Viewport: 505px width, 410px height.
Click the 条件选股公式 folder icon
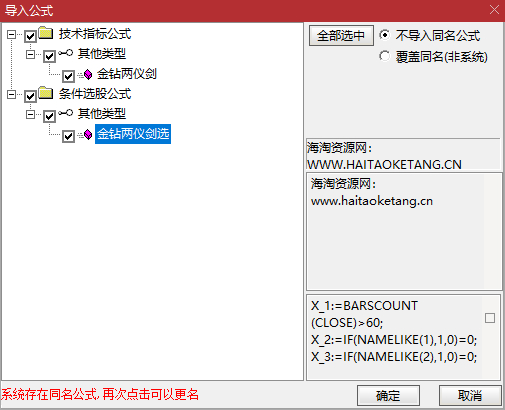pyautogui.click(x=46, y=93)
